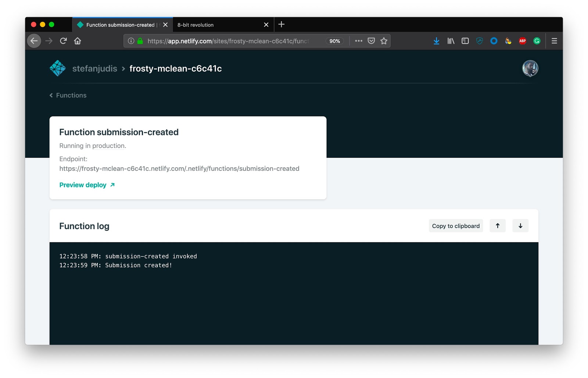Close the 8-bit revolution tab
588x378 pixels.
[266, 25]
